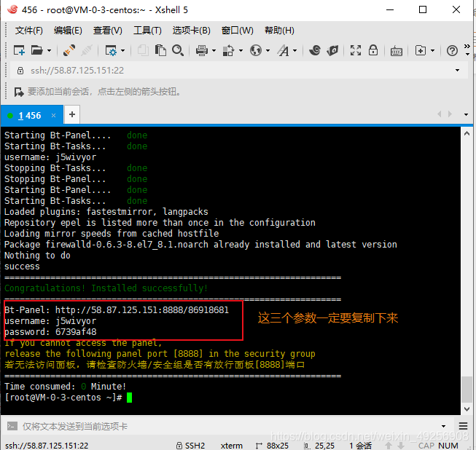Click the terminal scrollbar thumb
The image size is (476, 450).
467,390
